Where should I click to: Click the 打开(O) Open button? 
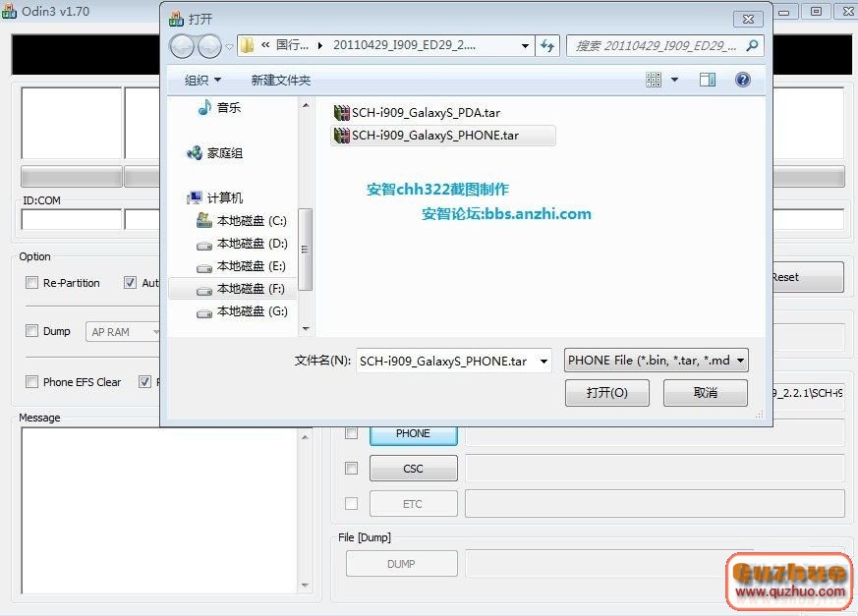(x=606, y=393)
